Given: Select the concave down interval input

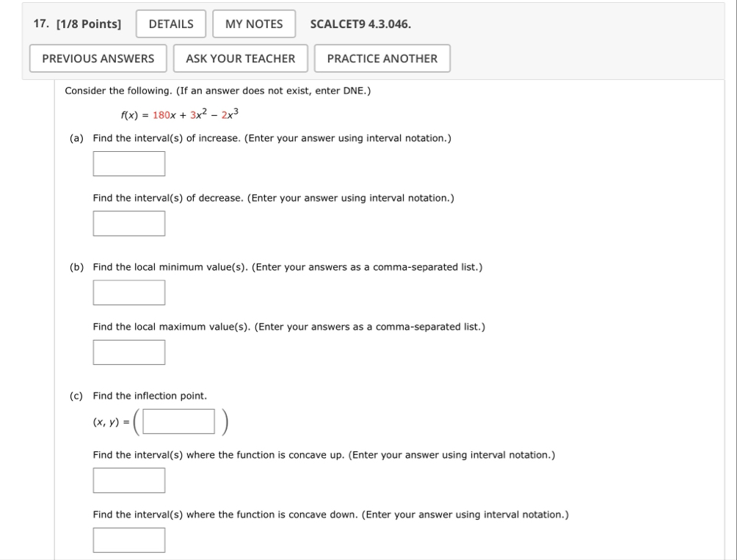Looking at the screenshot, I should (x=128, y=539).
